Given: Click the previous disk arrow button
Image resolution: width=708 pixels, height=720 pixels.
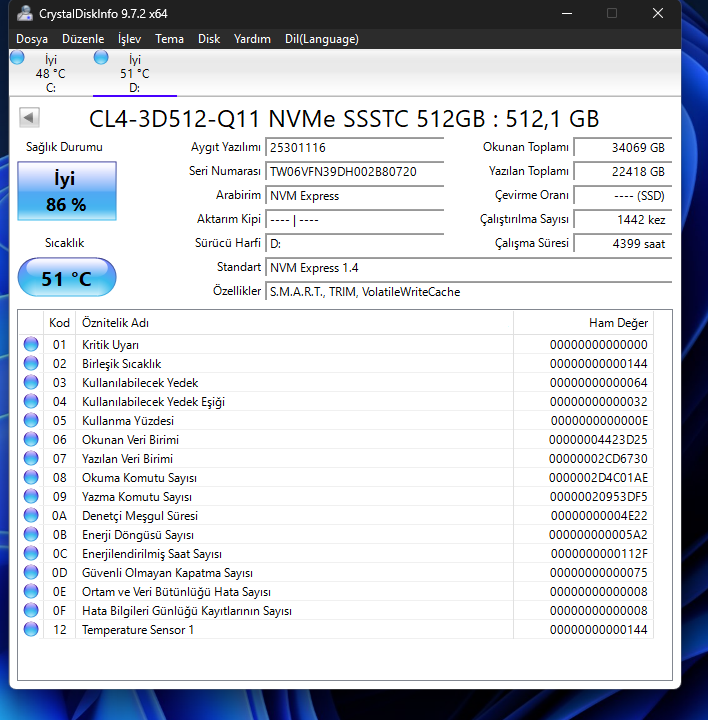Looking at the screenshot, I should pos(29,118).
